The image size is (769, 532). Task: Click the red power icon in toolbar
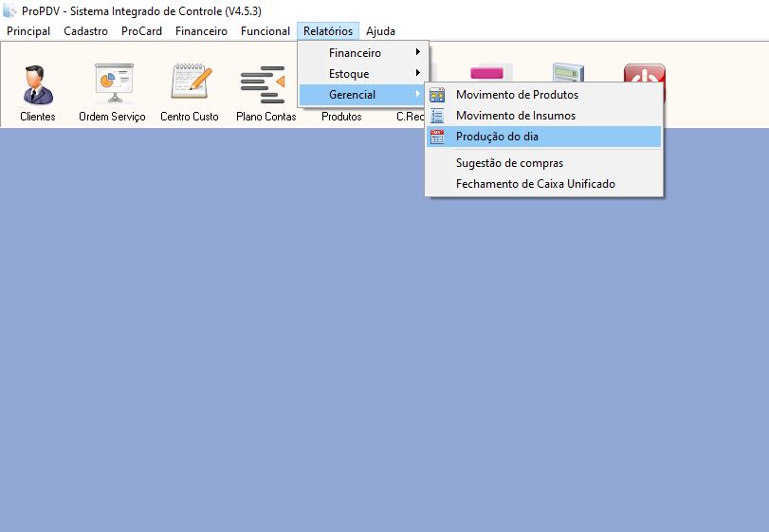pos(645,74)
